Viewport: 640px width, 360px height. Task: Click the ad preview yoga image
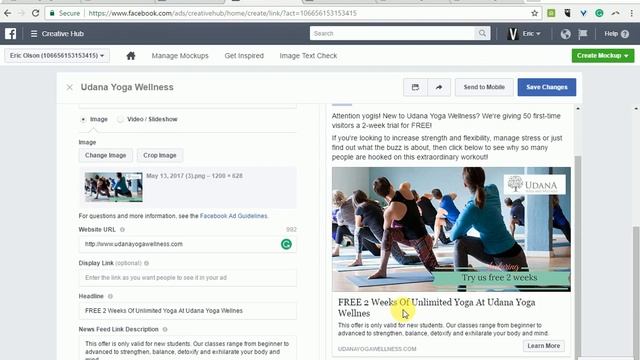tap(451, 229)
